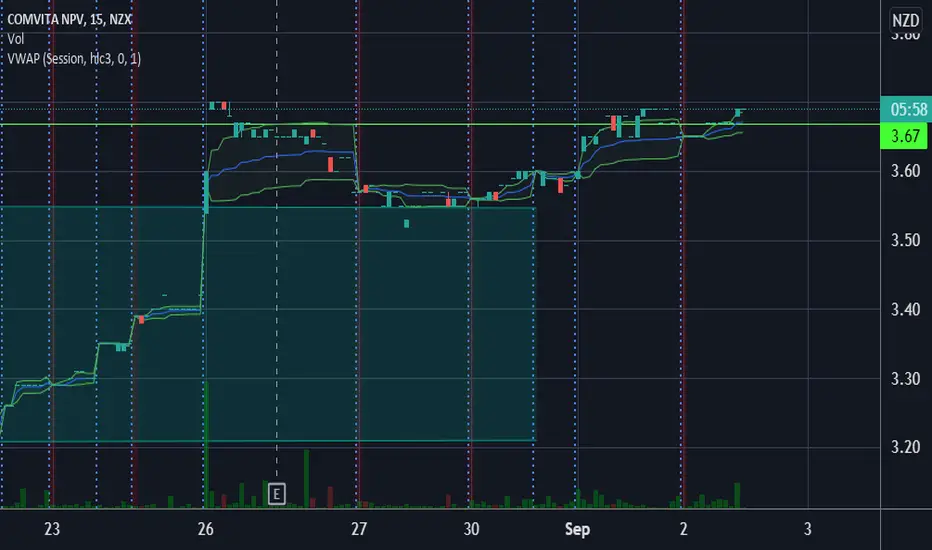The width and height of the screenshot is (932, 550).
Task: Open the NZD currency selector
Action: 905,21
